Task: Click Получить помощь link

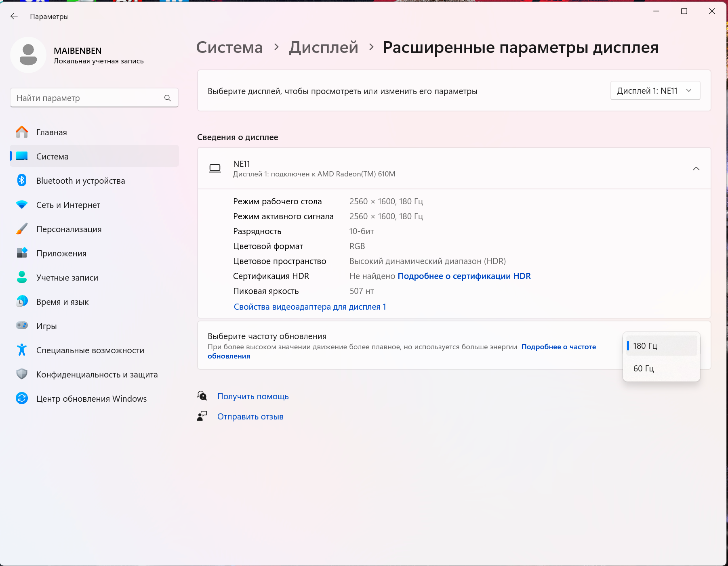Action: 253,396
